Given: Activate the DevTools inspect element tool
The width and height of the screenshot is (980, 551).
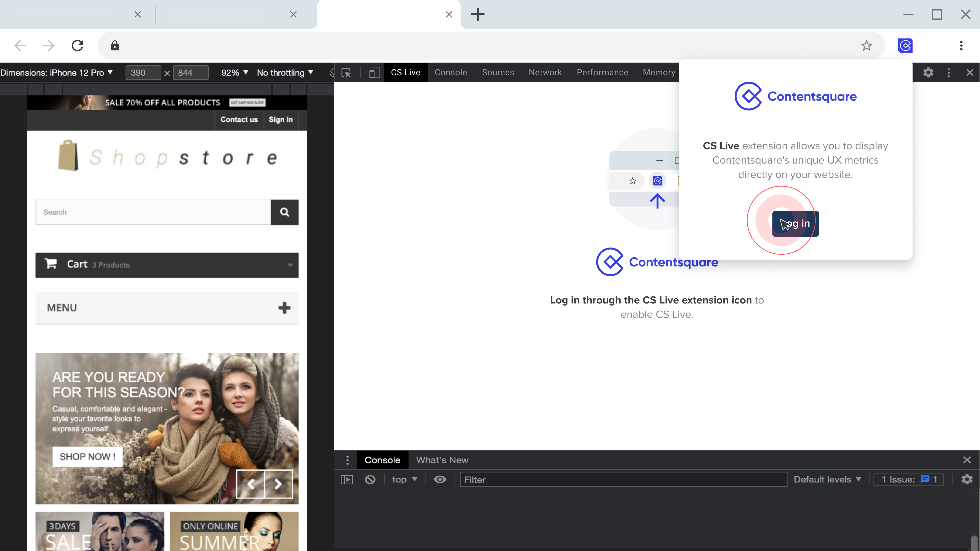Looking at the screenshot, I should (346, 73).
